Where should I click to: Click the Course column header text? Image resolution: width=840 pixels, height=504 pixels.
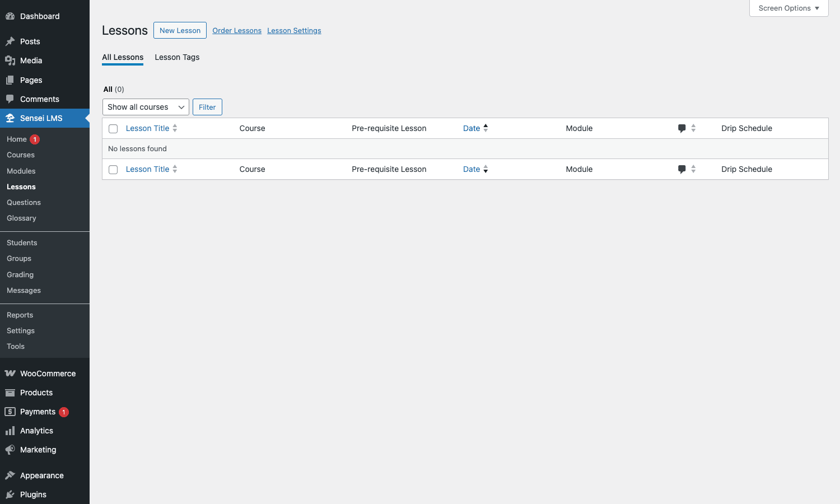[x=252, y=128]
